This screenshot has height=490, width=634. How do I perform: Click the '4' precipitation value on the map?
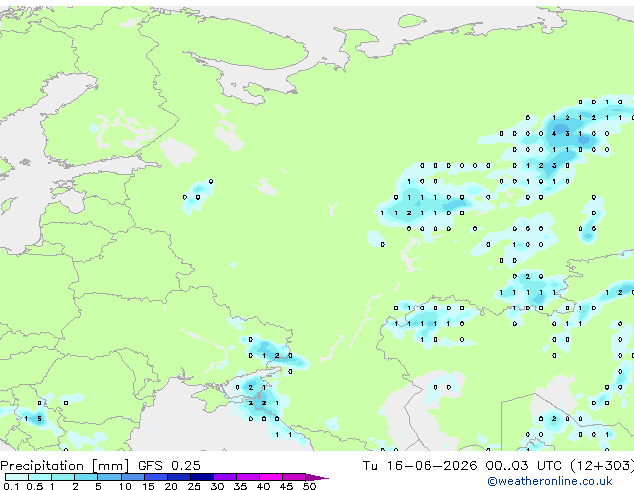pyautogui.click(x=554, y=133)
